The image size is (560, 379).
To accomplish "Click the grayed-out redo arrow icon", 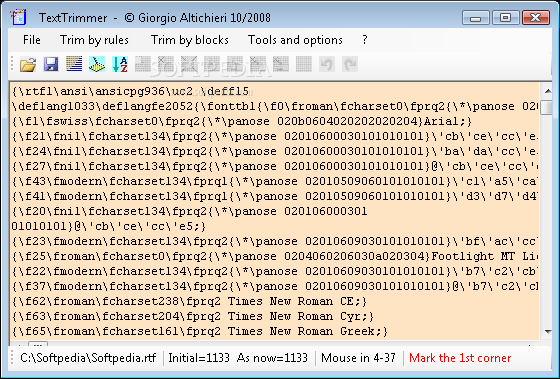I will [350, 64].
